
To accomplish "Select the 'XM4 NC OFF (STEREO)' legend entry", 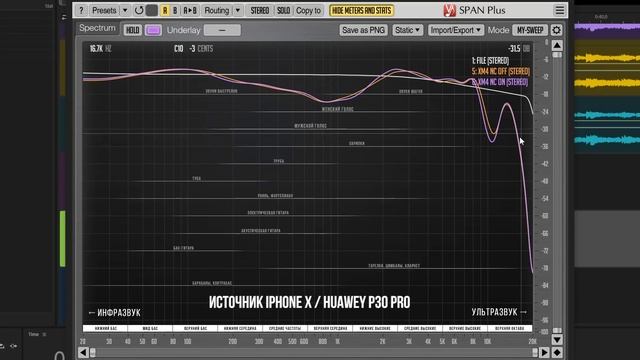I will 501,71.
